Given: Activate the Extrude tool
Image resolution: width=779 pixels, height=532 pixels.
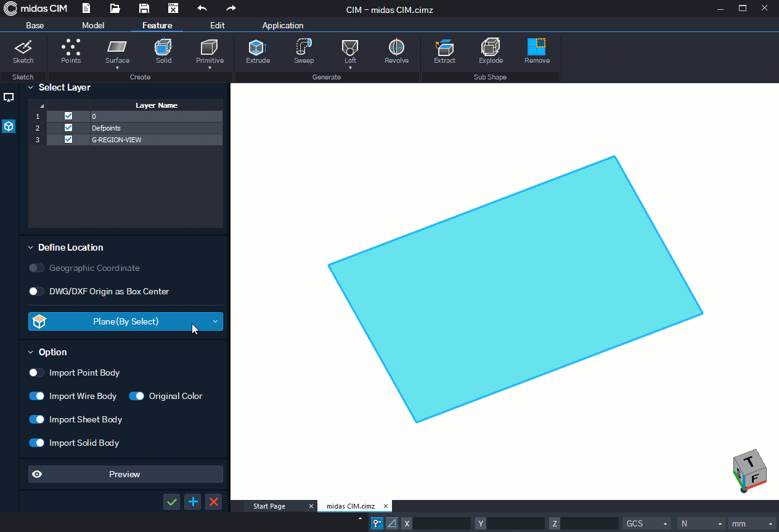Looking at the screenshot, I should tap(258, 52).
